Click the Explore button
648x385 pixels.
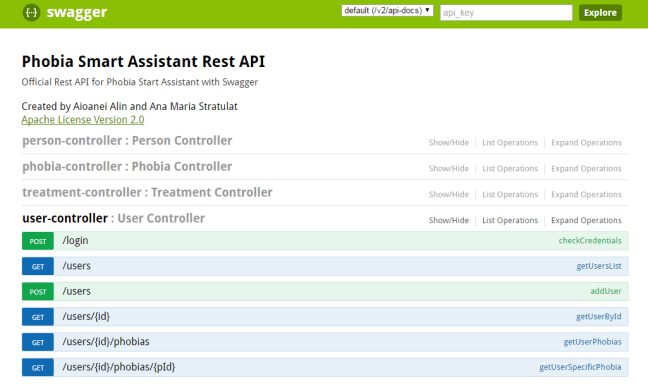click(600, 12)
